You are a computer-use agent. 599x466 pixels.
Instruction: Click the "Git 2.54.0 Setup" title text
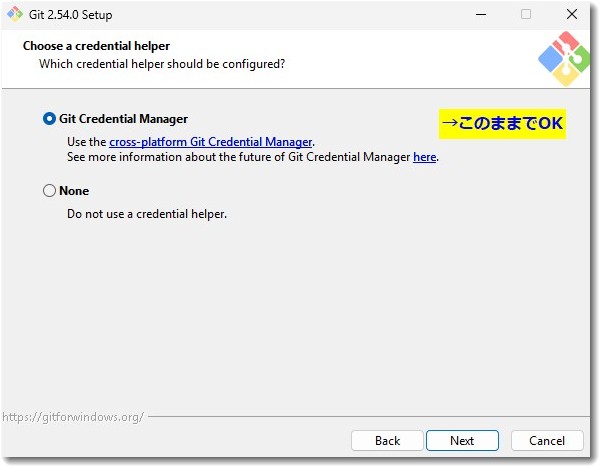click(71, 15)
